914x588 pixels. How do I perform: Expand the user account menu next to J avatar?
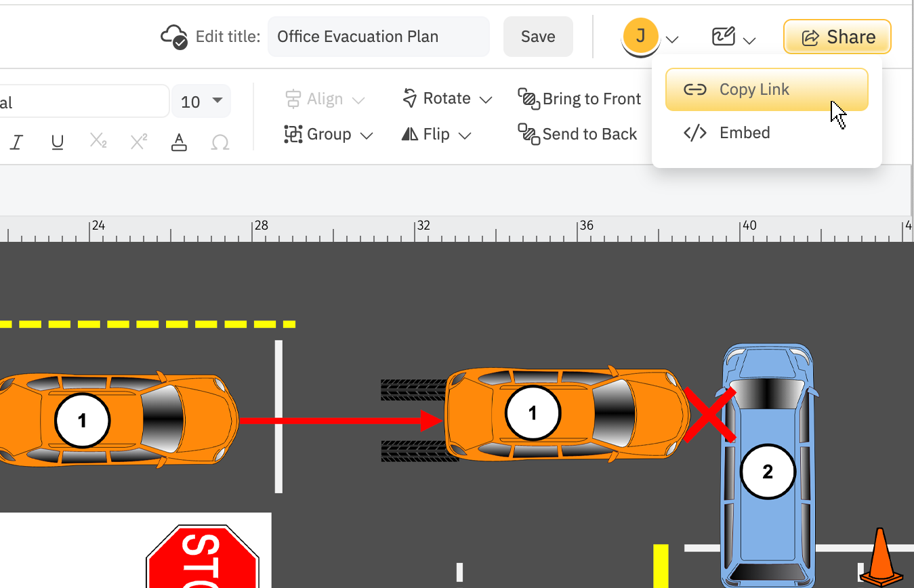(x=671, y=39)
